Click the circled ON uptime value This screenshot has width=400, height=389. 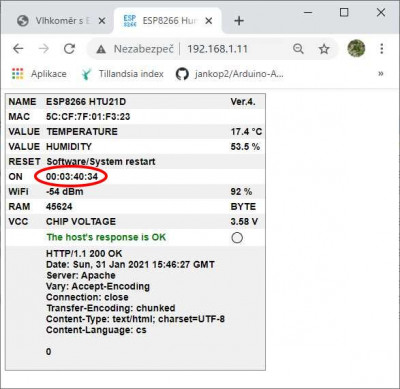(72, 176)
